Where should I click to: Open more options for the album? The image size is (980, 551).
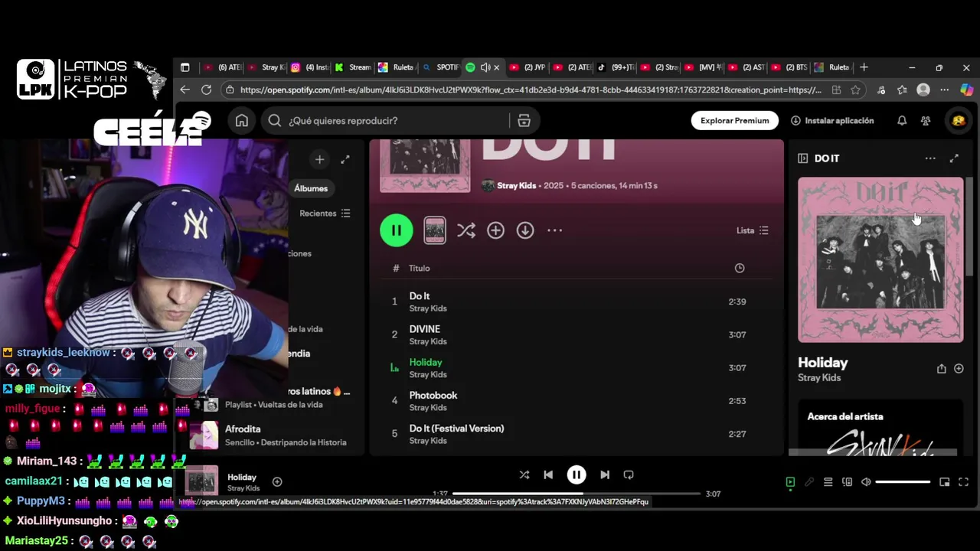[555, 230]
